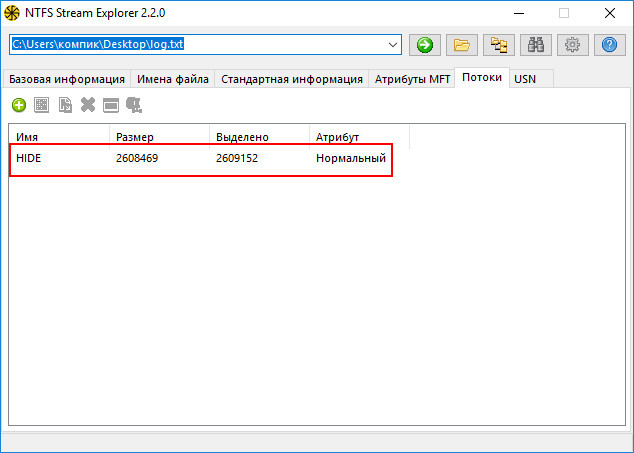Click the gray X delete stream icon
The width and height of the screenshot is (634, 453).
click(x=88, y=104)
